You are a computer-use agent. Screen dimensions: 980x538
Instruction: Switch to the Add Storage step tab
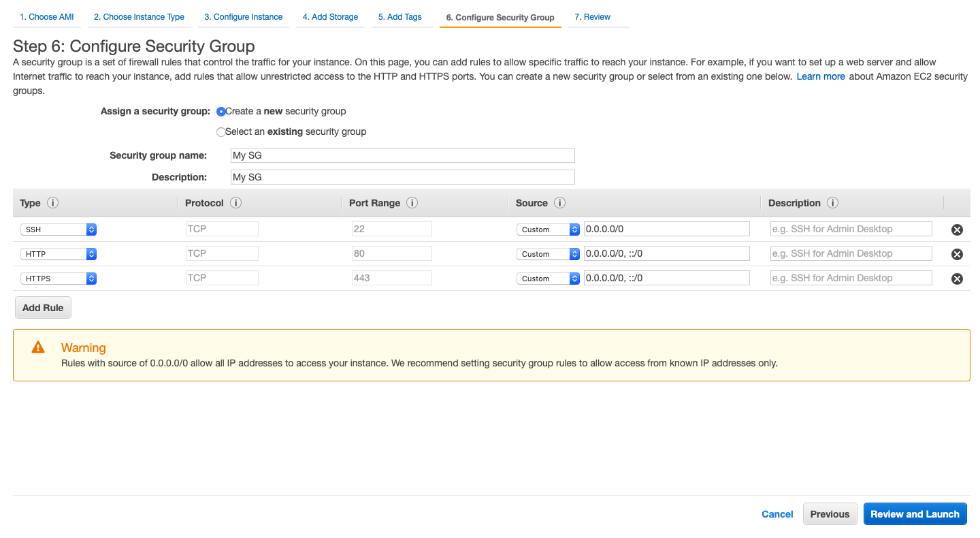330,17
